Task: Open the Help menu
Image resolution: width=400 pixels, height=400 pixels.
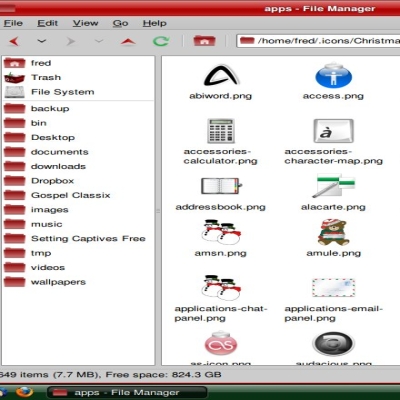Action: pos(154,23)
